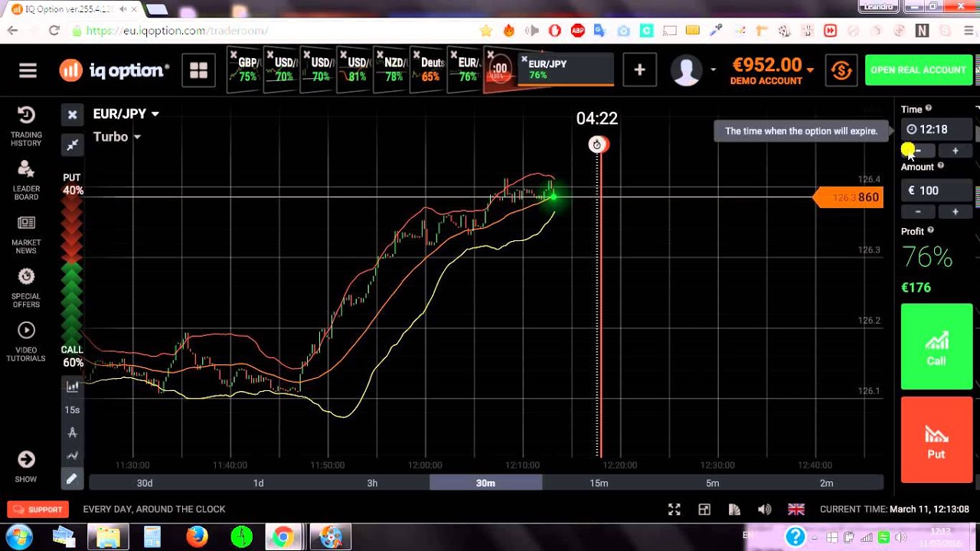The width and height of the screenshot is (980, 551).
Task: Expand the account balance dropdown
Action: coord(810,70)
